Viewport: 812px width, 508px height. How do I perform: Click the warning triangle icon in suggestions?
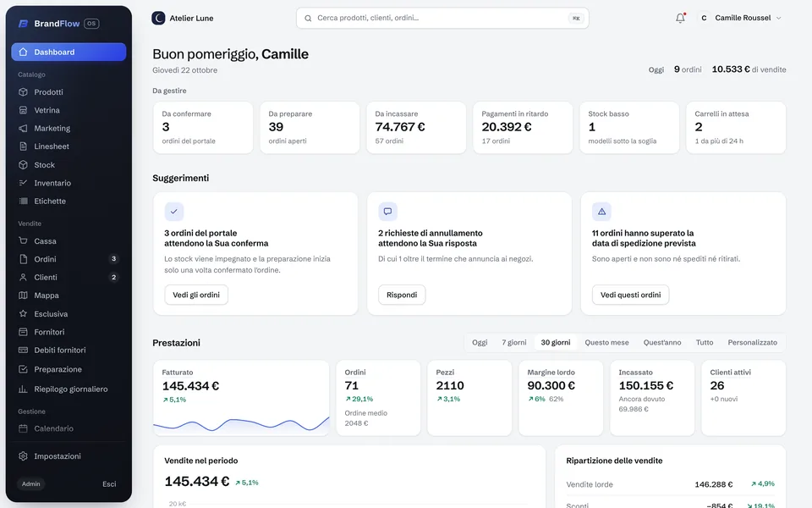click(x=601, y=212)
